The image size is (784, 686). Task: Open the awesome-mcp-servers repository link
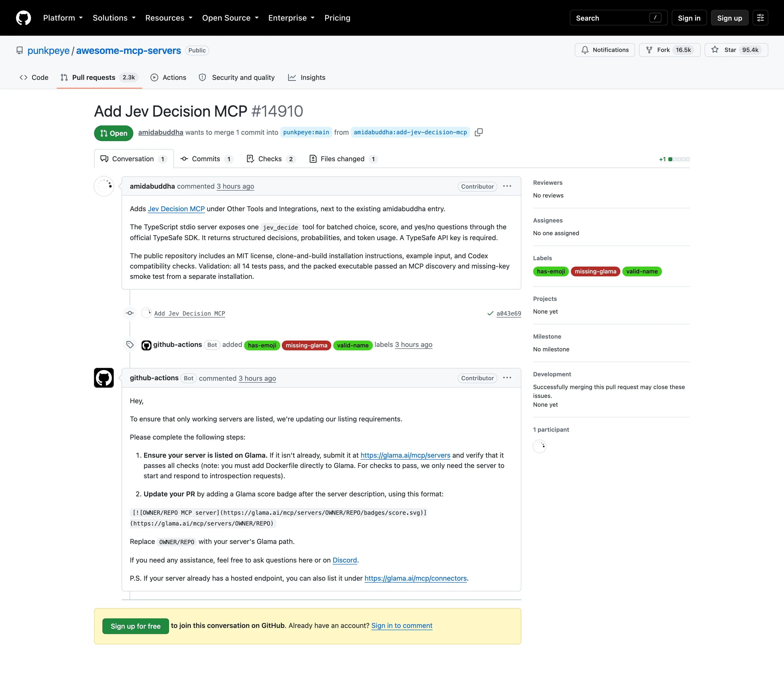129,50
